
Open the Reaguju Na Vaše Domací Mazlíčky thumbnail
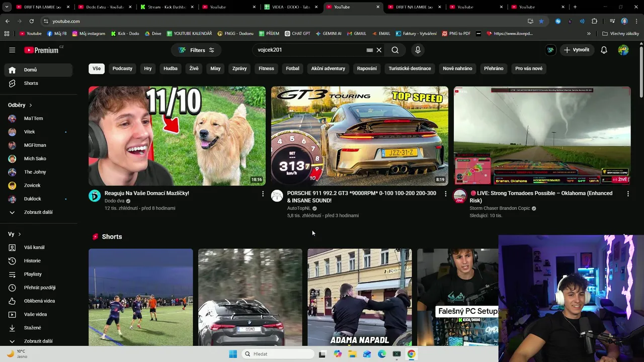(x=177, y=136)
